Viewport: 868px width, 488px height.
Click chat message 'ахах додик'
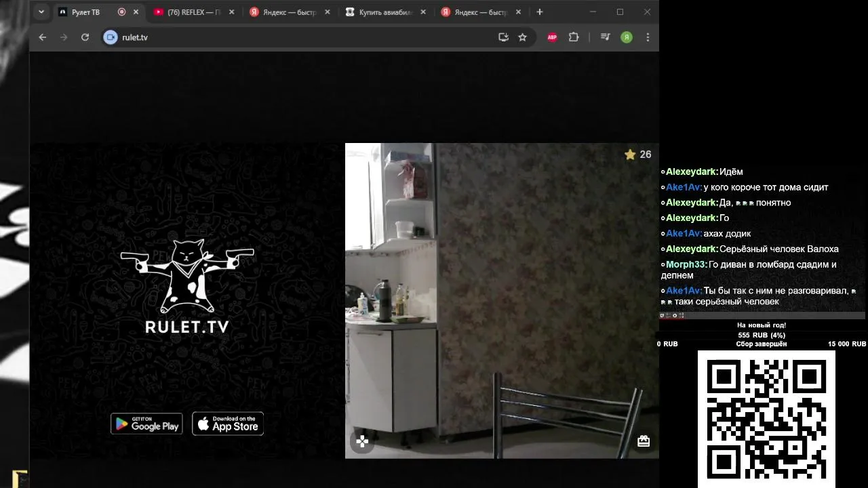pyautogui.click(x=727, y=233)
